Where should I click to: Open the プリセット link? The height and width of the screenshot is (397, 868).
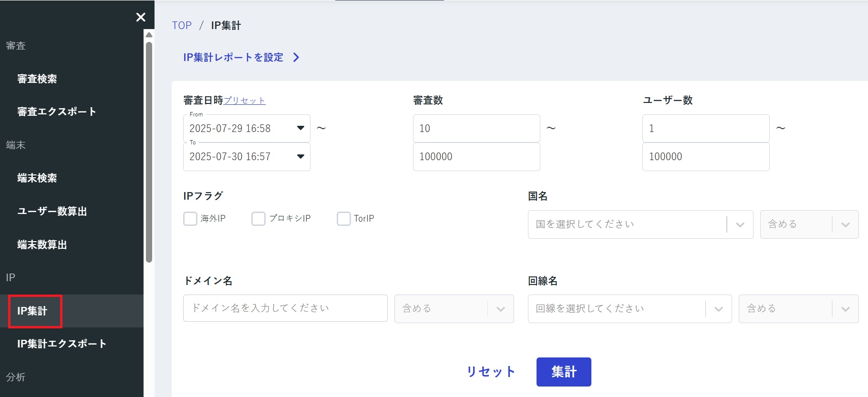[x=244, y=101]
